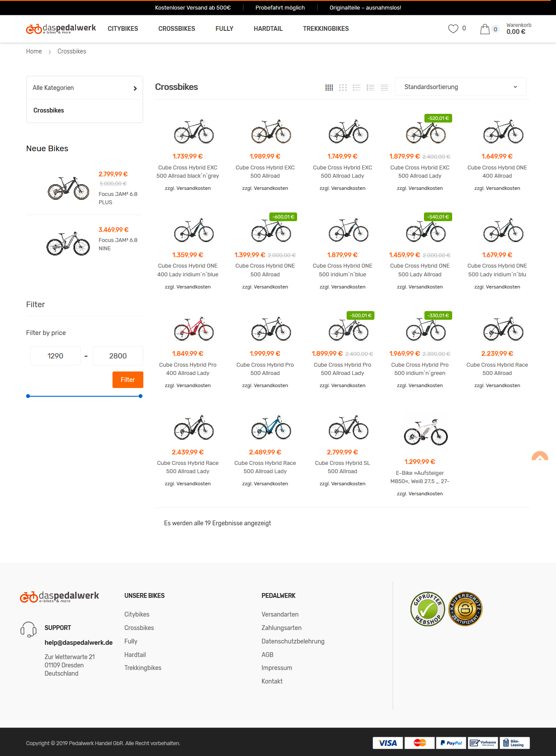This screenshot has width=556, height=756.
Task: Select Crossbikes in category sidebar
Action: [x=49, y=110]
